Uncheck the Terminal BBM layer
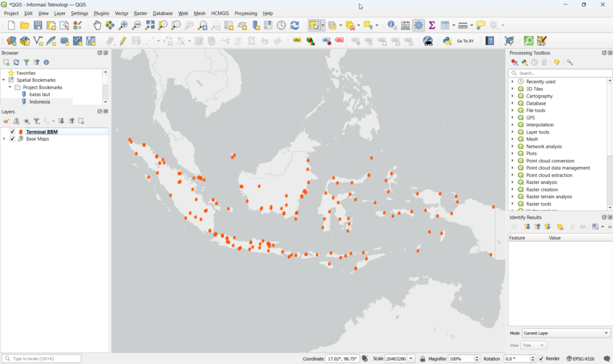 pyautogui.click(x=12, y=131)
